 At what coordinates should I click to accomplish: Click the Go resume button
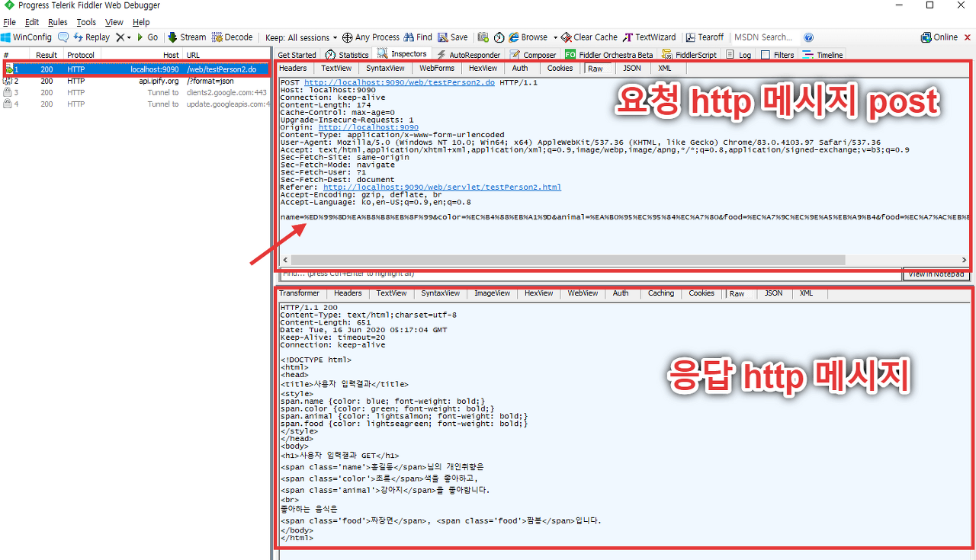(x=147, y=37)
